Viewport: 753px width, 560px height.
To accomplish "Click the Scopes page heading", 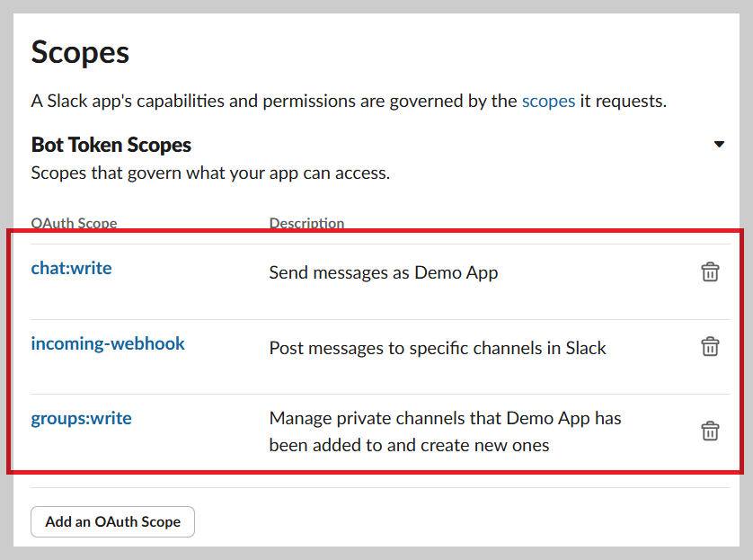I will 81,52.
